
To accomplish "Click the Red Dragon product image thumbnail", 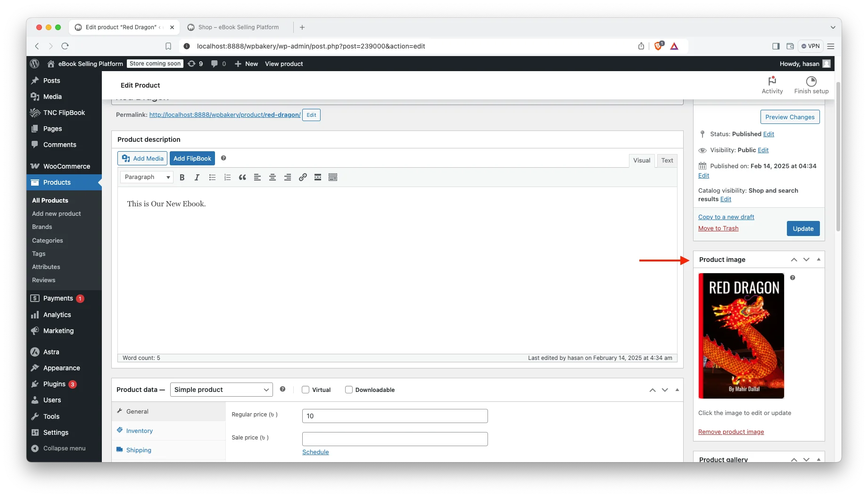I will tap(741, 336).
